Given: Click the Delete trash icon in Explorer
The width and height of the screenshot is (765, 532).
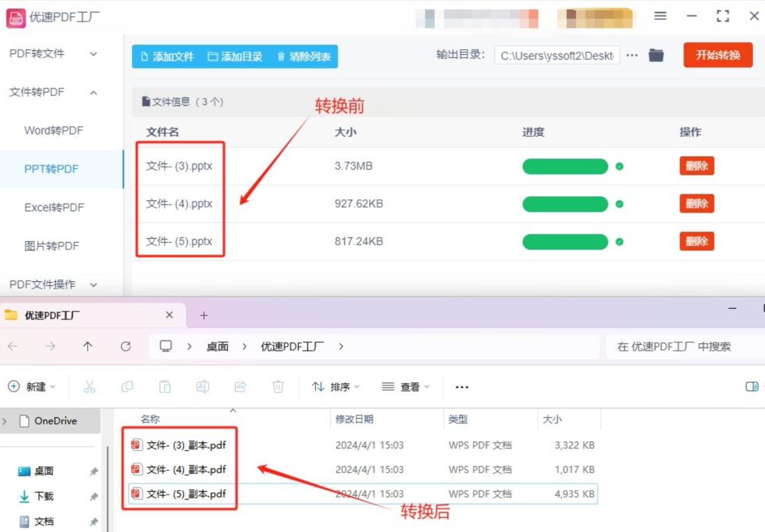Looking at the screenshot, I should (x=278, y=387).
